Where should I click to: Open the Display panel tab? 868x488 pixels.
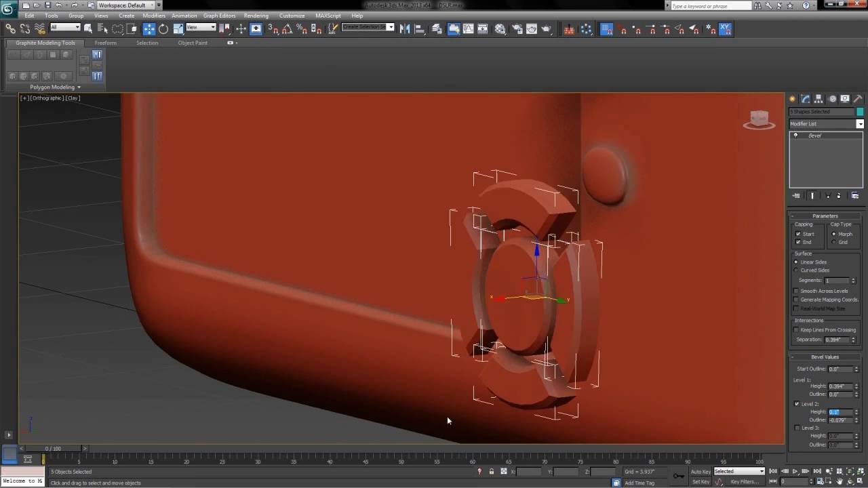pyautogui.click(x=845, y=99)
